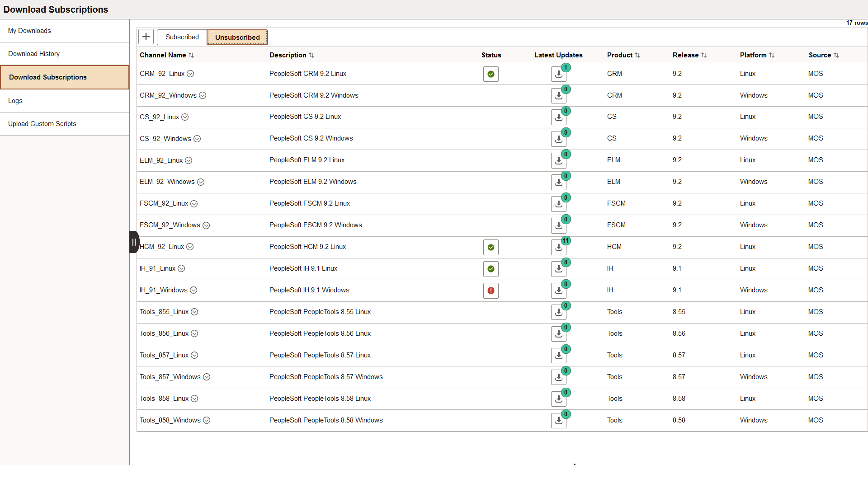Click the success status icon for CRM_92_Linux

pos(491,74)
